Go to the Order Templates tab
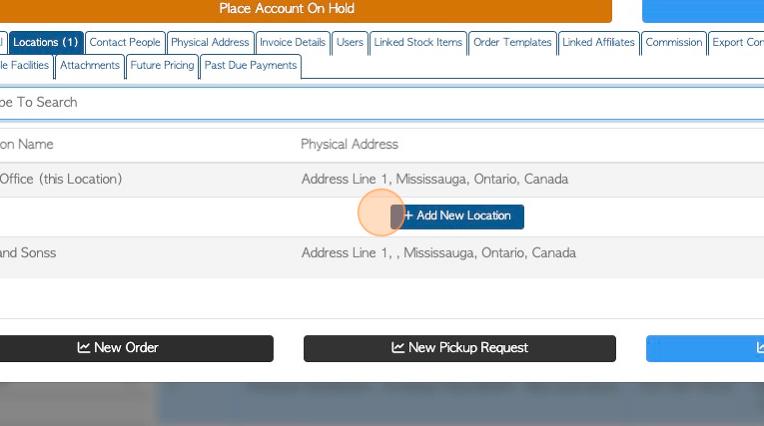The height and width of the screenshot is (426, 764). tap(512, 42)
